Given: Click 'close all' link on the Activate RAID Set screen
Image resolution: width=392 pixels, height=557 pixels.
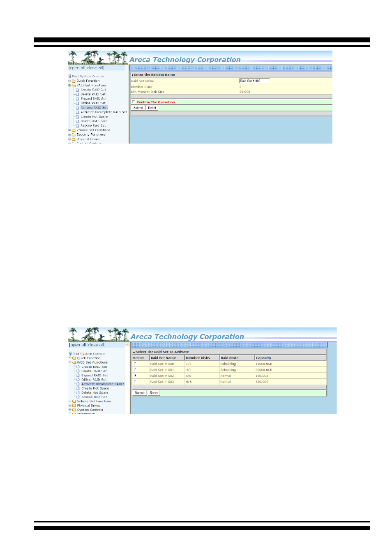Looking at the screenshot, I should pyautogui.click(x=96, y=345).
